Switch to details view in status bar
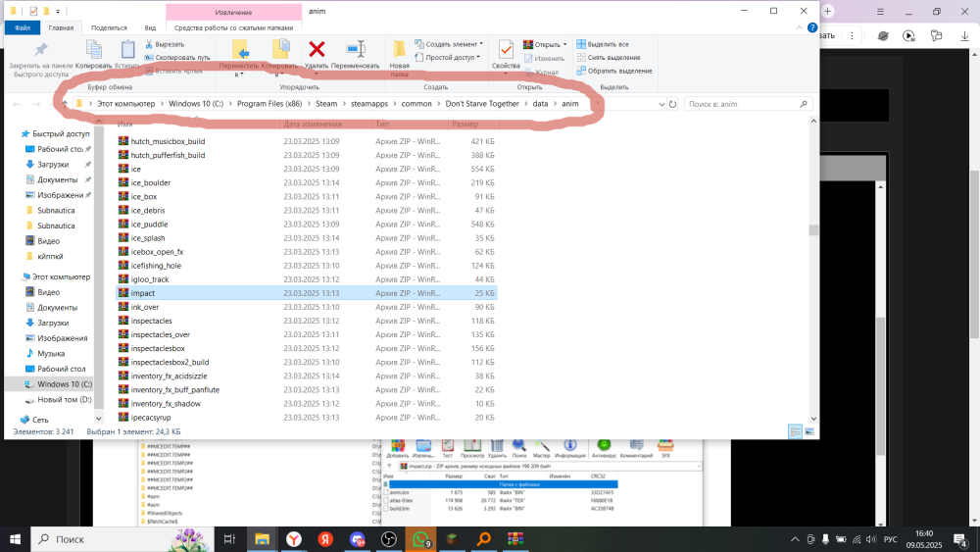The width and height of the screenshot is (980, 552). point(795,432)
